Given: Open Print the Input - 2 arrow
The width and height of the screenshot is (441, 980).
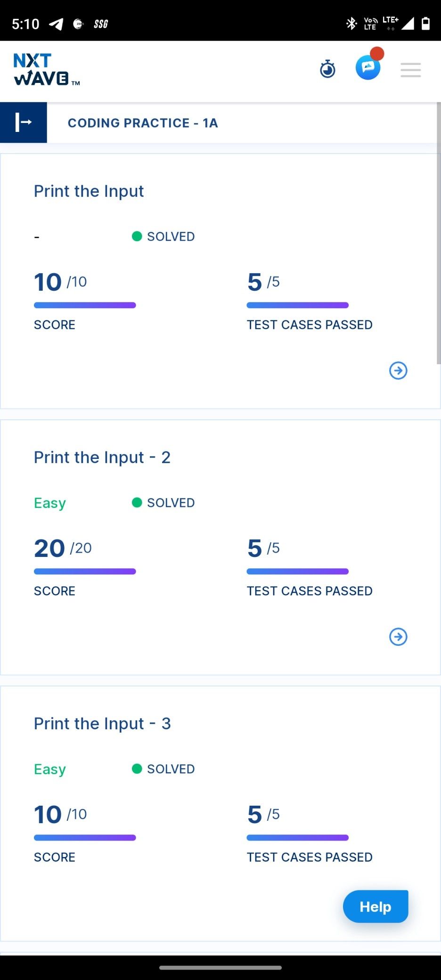Looking at the screenshot, I should (x=398, y=637).
